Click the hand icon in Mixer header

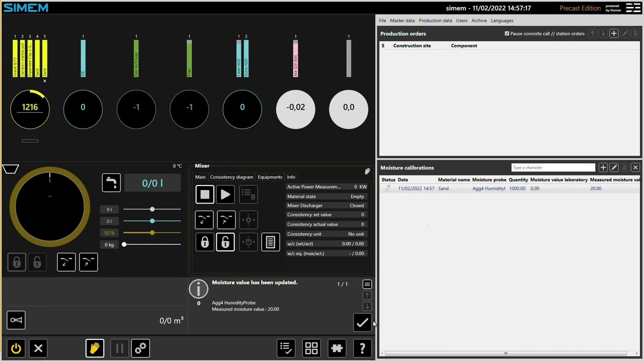[367, 171]
